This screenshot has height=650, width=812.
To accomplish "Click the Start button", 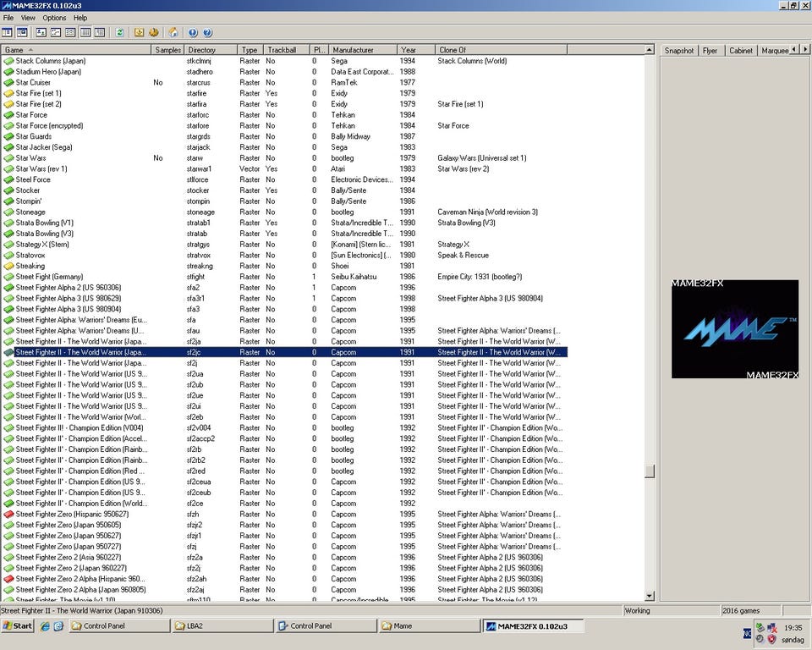I will [17, 625].
